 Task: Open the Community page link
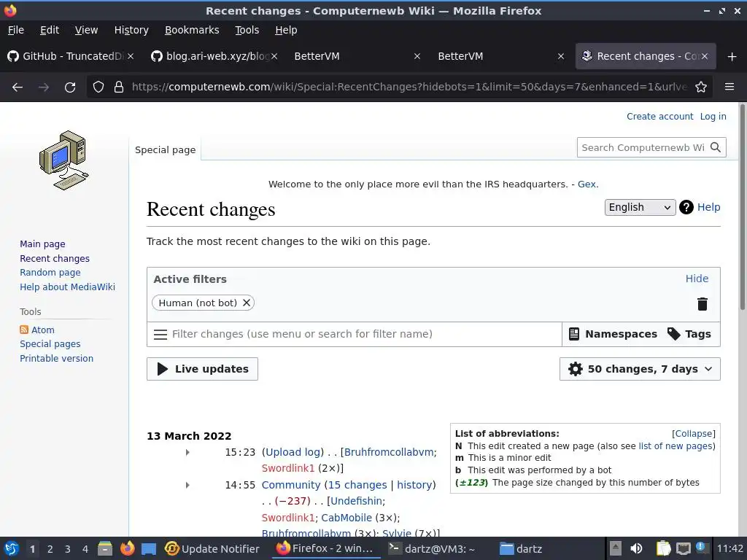pos(290,485)
